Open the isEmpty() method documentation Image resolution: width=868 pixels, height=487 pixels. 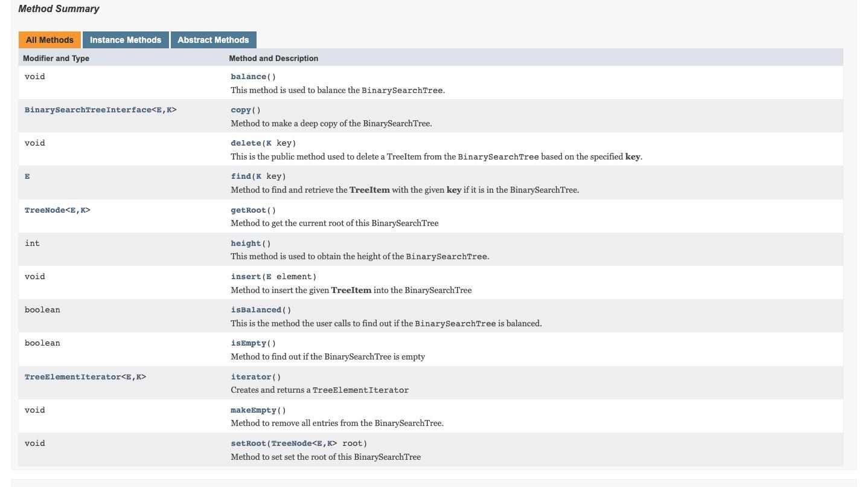click(x=248, y=343)
